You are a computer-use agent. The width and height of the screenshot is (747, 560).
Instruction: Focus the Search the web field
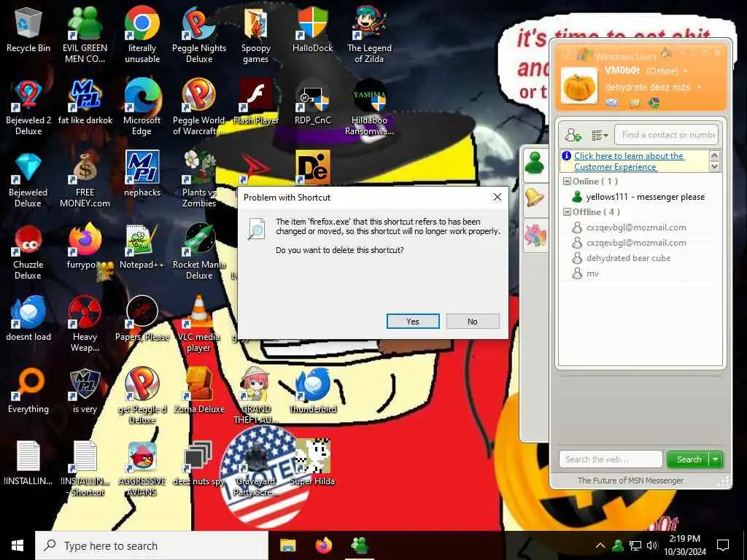point(611,459)
